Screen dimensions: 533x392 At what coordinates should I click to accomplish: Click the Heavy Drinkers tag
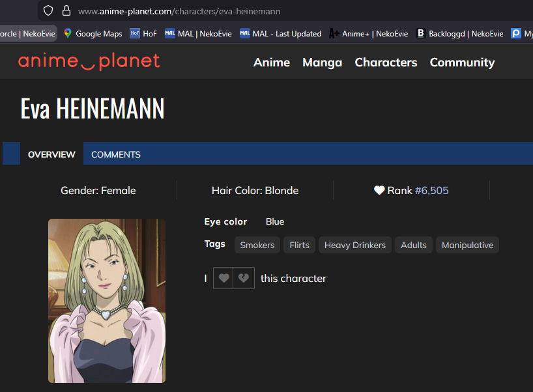click(x=355, y=245)
